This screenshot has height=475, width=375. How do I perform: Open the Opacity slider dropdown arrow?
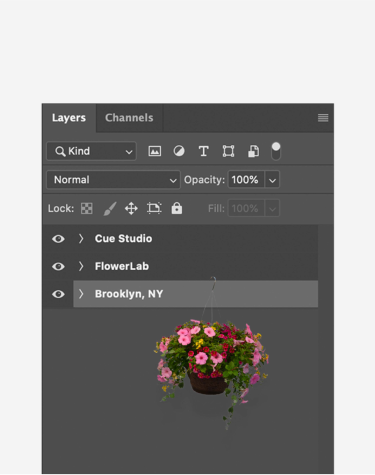[272, 180]
